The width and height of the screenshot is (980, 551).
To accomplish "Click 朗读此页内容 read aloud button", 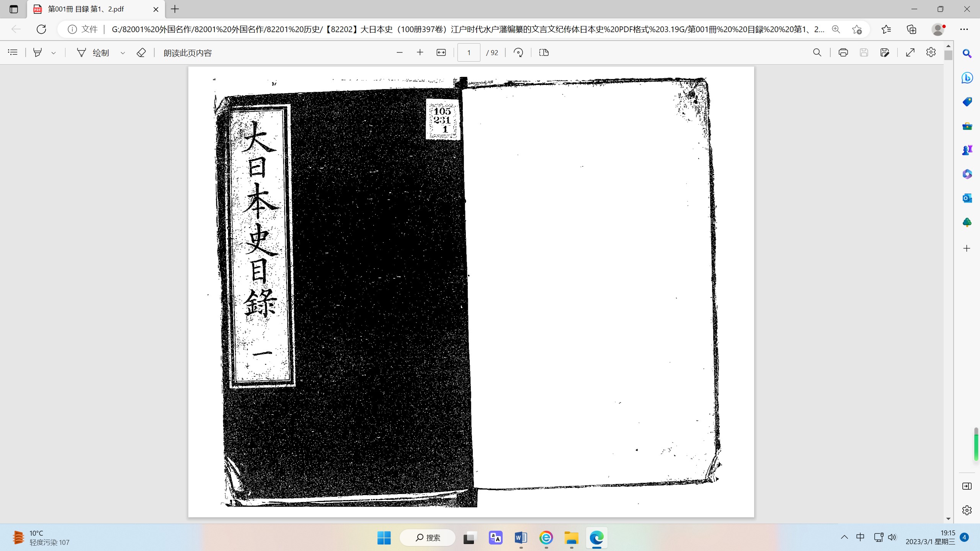I will click(188, 53).
